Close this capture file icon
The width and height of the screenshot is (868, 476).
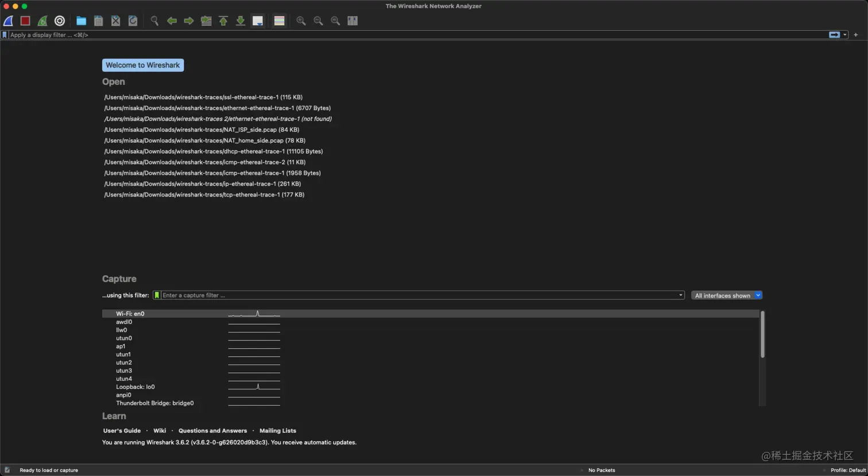point(116,21)
